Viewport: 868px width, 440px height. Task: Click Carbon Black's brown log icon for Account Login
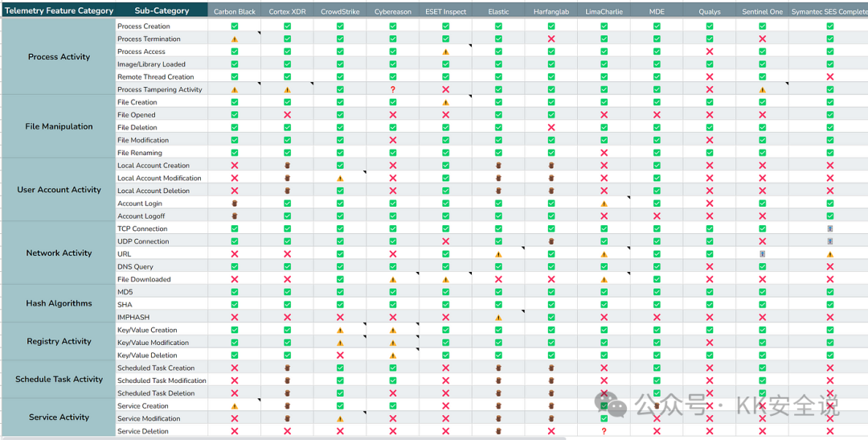click(235, 204)
